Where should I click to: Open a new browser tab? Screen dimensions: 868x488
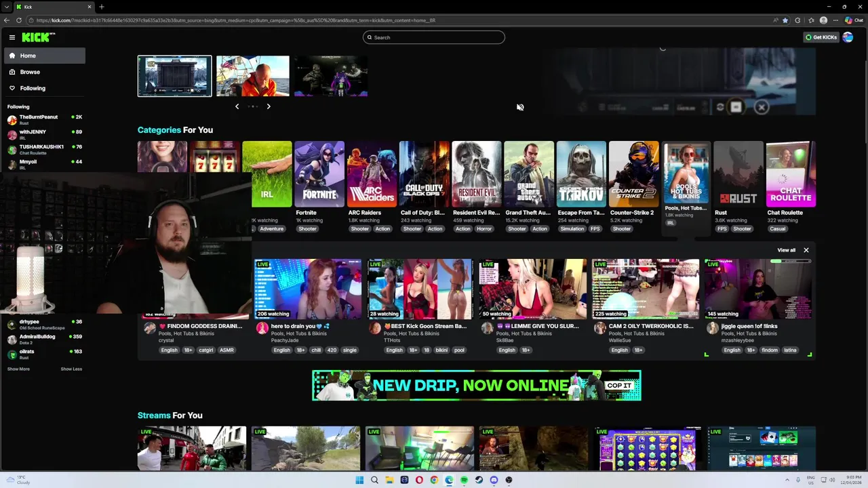click(101, 7)
